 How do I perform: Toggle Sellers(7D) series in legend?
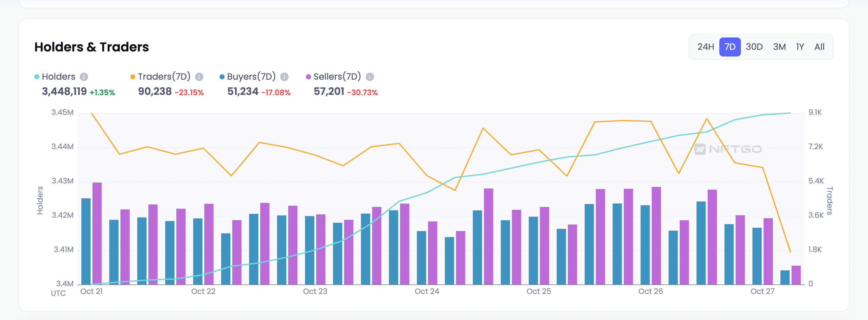point(337,77)
